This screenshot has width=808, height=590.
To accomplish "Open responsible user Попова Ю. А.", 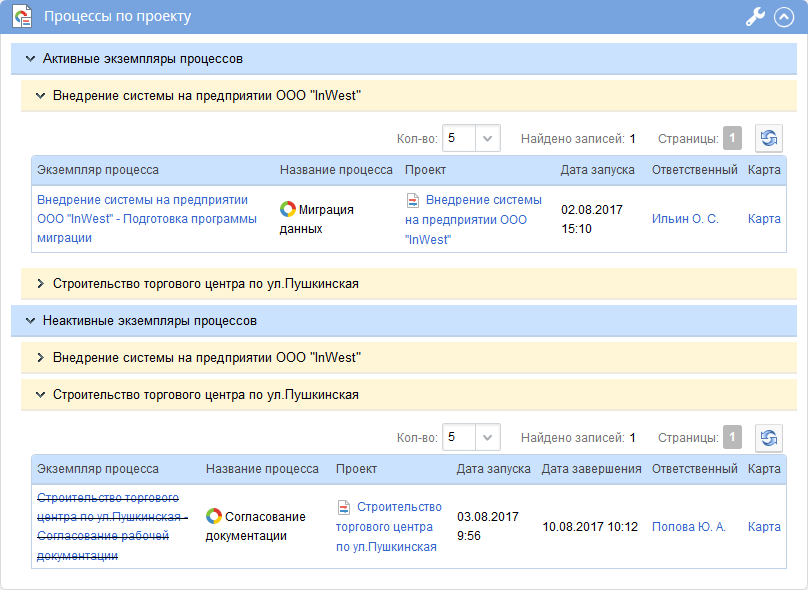I will click(x=688, y=527).
